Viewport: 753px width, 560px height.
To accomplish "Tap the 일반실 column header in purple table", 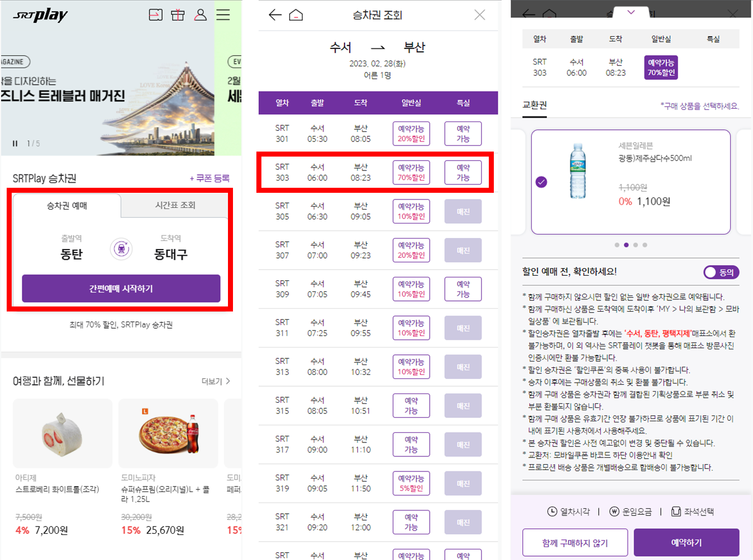I will [x=411, y=103].
